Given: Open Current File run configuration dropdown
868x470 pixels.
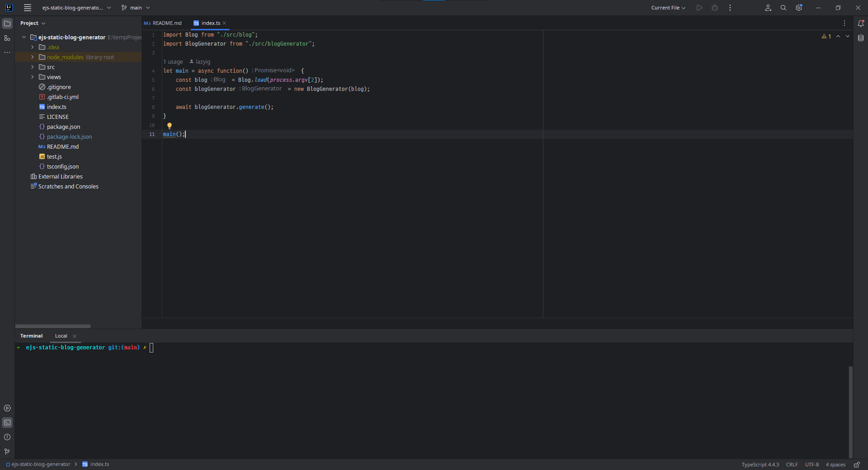Looking at the screenshot, I should pyautogui.click(x=668, y=8).
